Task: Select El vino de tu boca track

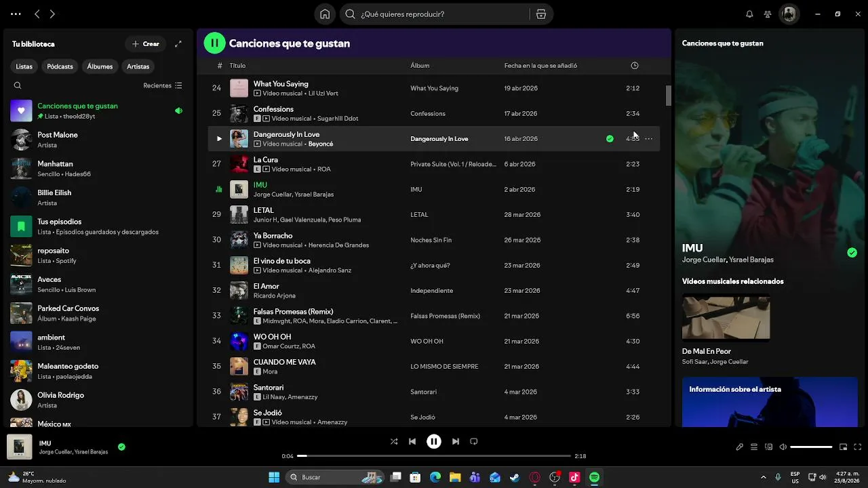Action: point(433,266)
